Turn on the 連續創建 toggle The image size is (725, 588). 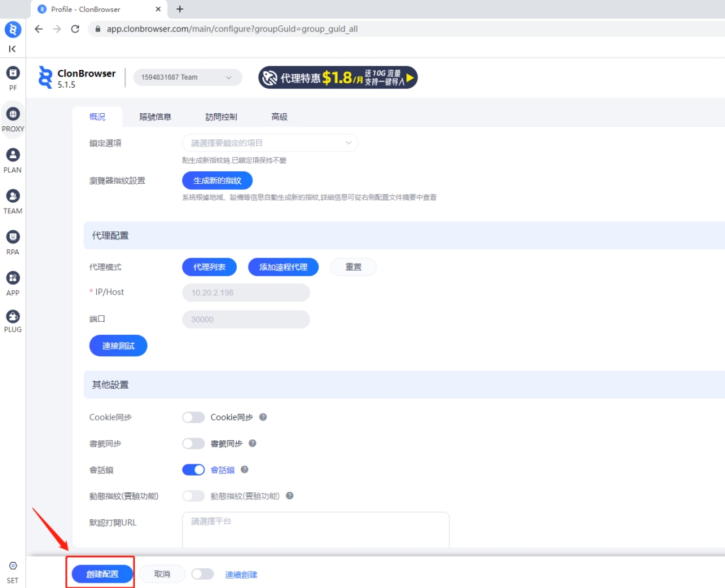click(202, 574)
